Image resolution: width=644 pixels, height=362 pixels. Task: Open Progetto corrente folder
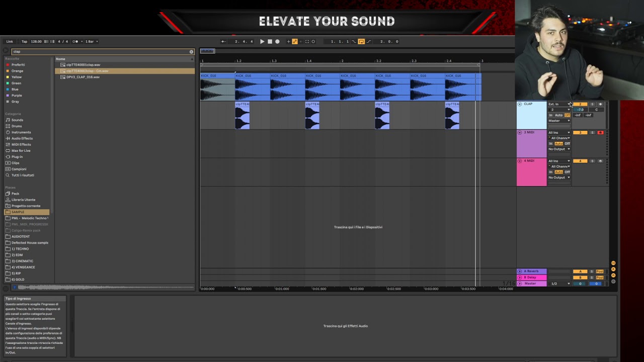pos(26,206)
